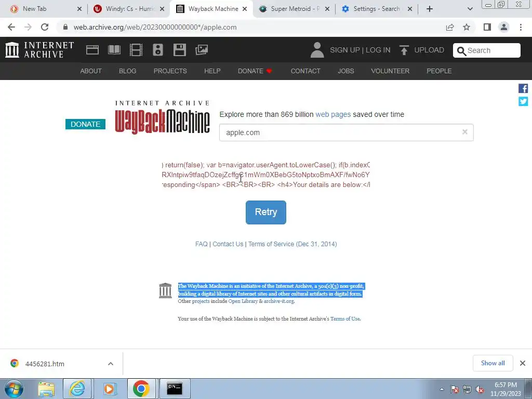Click the Twitter share icon

(x=523, y=101)
